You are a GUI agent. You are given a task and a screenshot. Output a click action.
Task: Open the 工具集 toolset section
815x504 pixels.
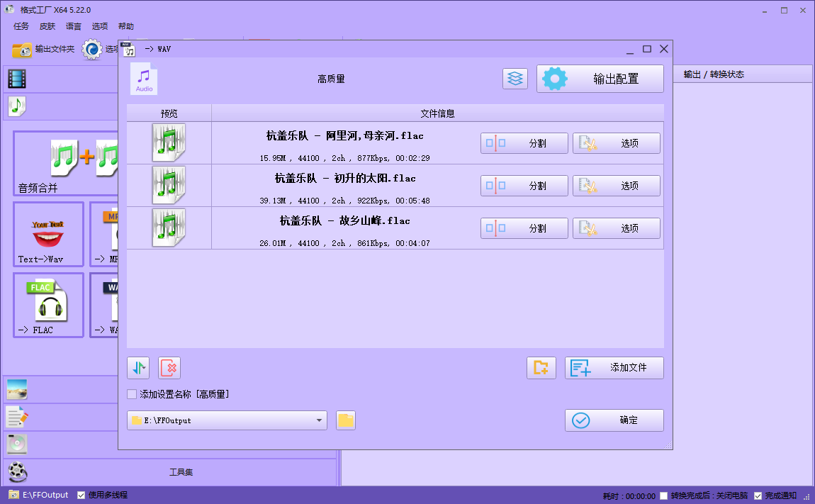tap(180, 472)
